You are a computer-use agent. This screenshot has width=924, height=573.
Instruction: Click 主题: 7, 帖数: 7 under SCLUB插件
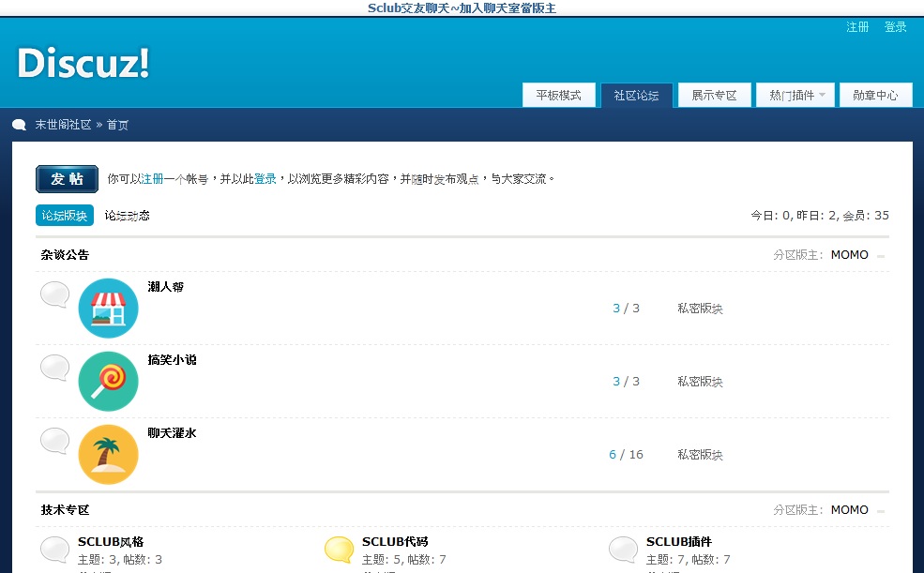click(688, 560)
